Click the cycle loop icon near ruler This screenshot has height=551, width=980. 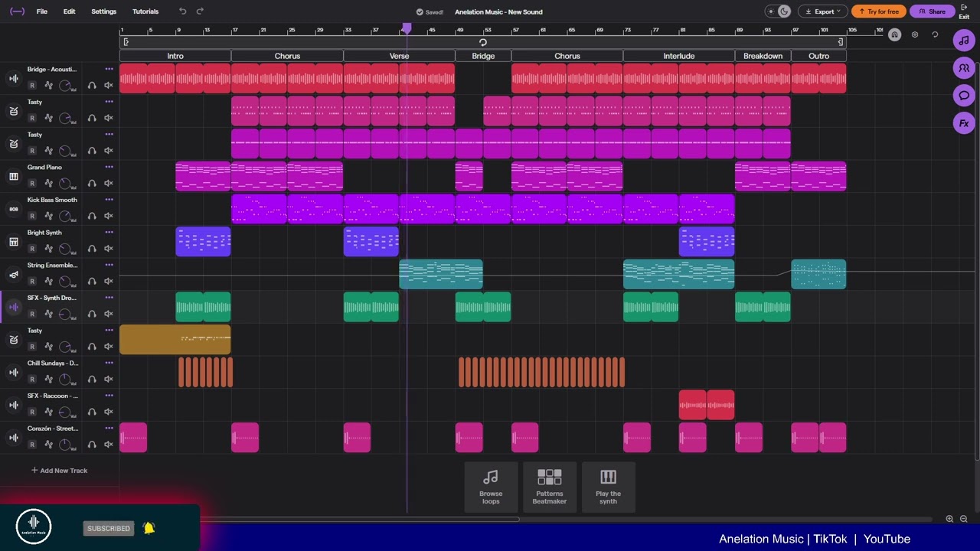(935, 34)
